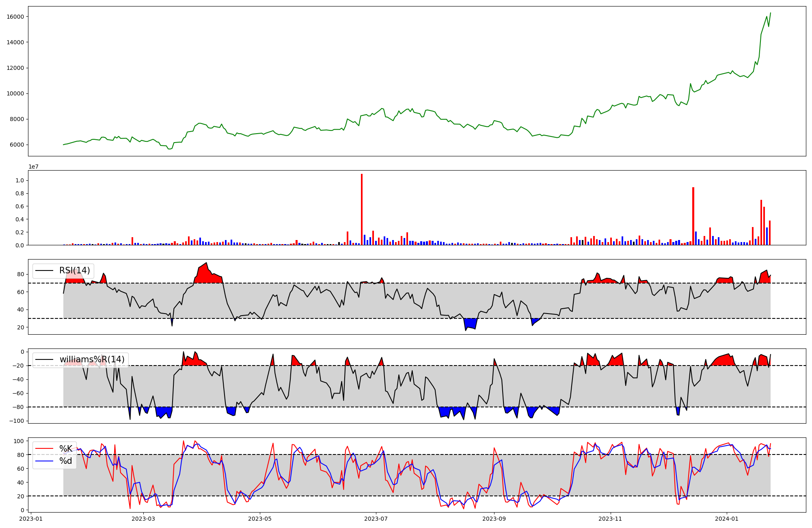Click the 16000 price axis label

[15, 17]
